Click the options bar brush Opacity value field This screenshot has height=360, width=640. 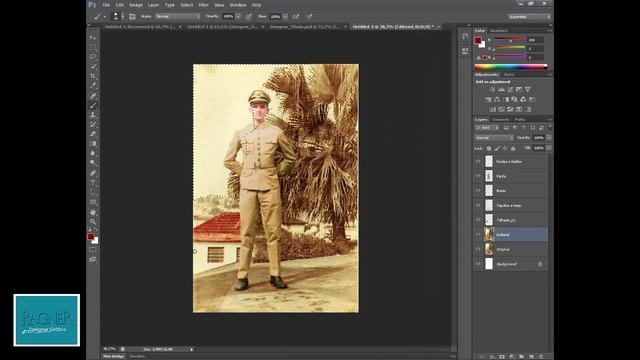228,16
